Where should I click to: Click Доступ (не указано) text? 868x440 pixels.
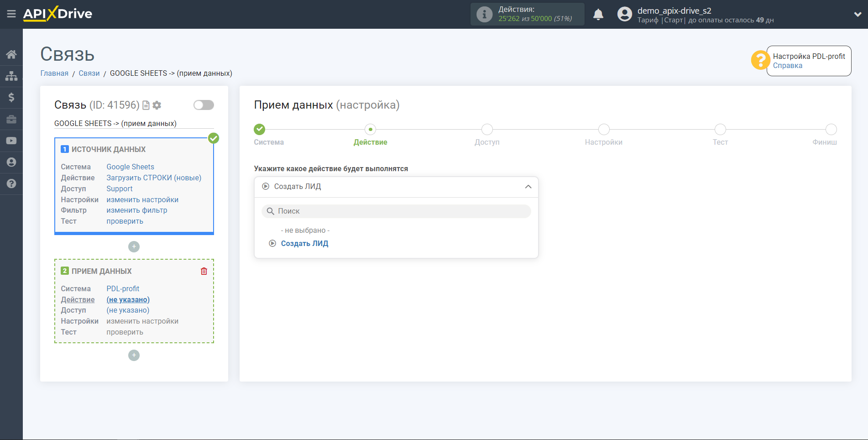point(128,310)
